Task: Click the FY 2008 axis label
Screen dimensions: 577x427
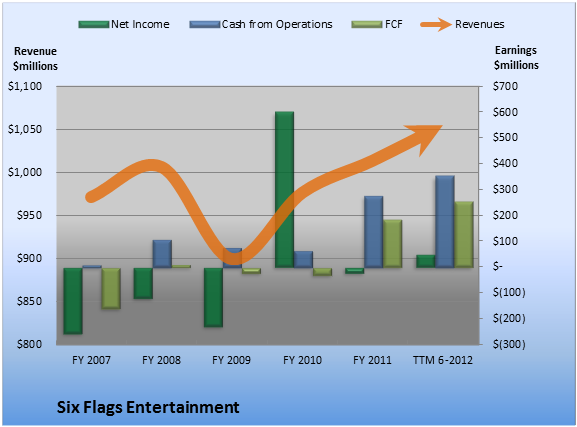Action: (162, 360)
